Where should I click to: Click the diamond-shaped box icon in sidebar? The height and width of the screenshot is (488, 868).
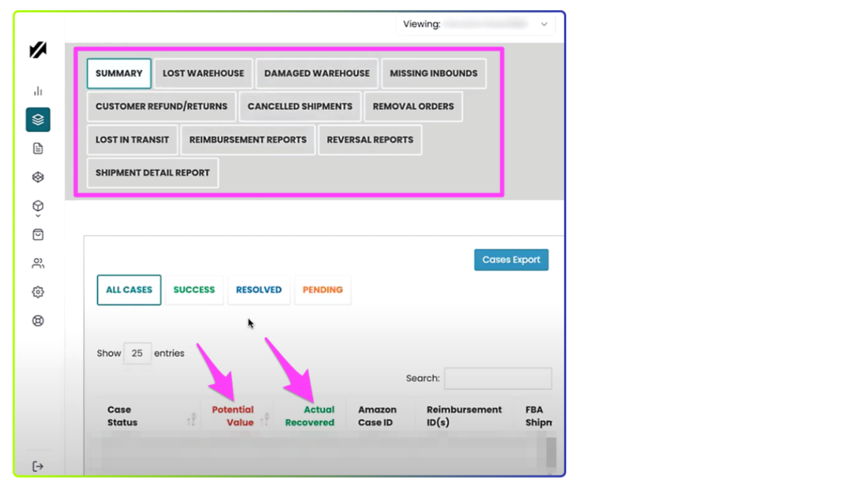tap(38, 177)
